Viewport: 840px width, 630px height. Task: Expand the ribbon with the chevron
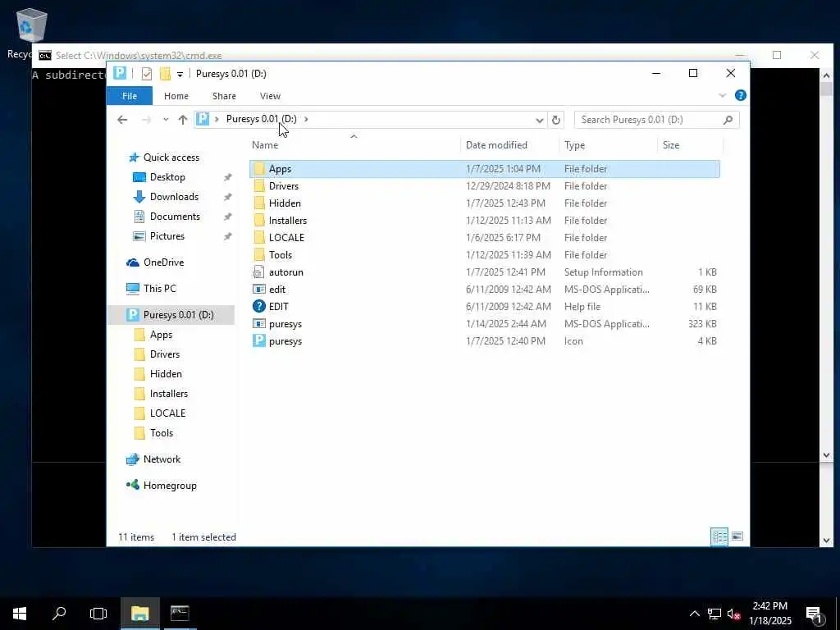pyautogui.click(x=722, y=95)
